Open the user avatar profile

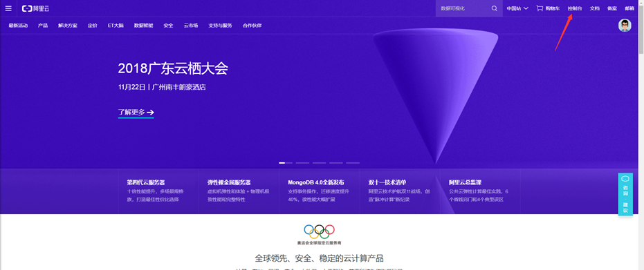pyautogui.click(x=625, y=26)
